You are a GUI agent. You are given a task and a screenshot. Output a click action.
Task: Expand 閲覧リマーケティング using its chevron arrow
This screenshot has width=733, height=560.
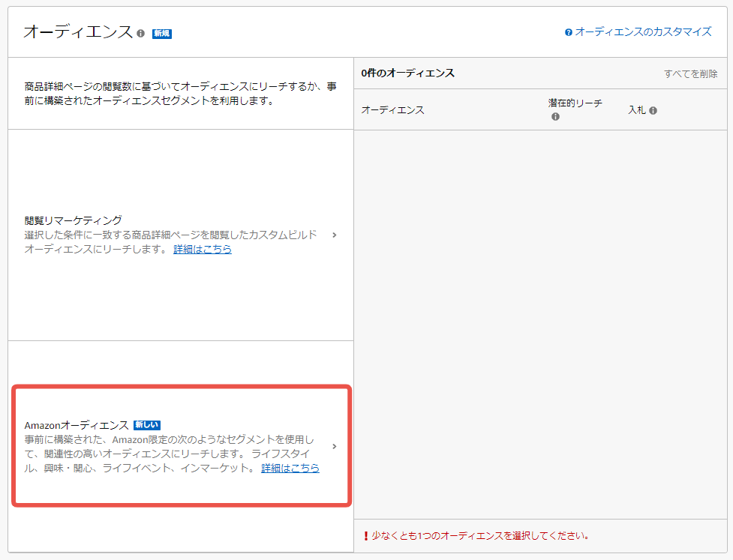[334, 235]
